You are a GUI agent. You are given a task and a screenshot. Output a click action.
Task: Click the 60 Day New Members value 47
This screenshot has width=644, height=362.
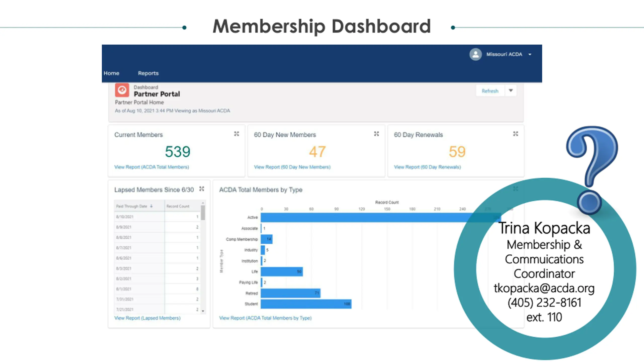[x=317, y=152]
